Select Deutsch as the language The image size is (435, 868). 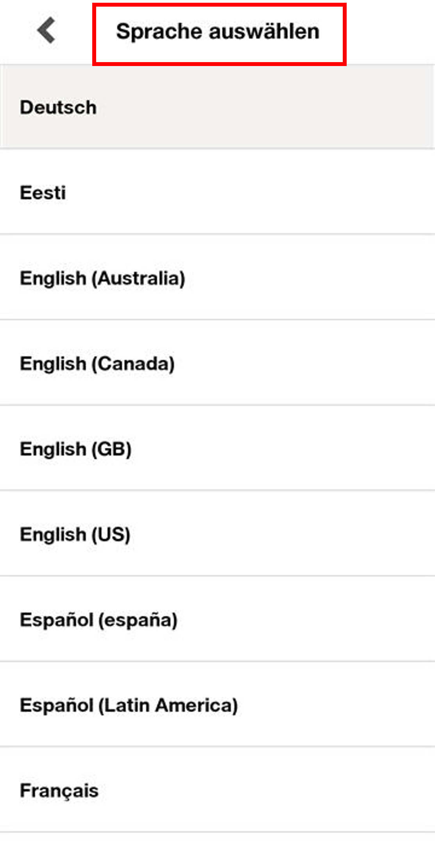pos(217,107)
